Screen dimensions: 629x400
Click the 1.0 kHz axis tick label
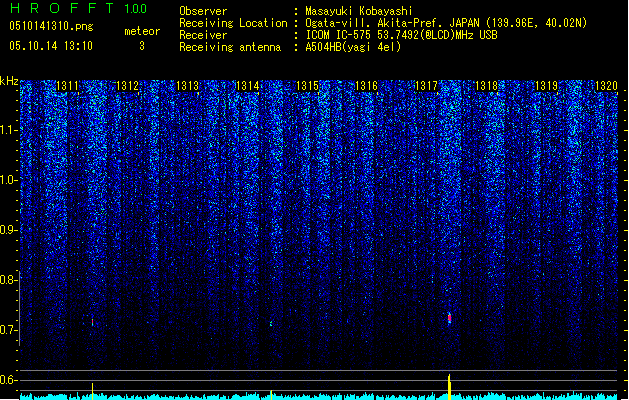point(9,180)
